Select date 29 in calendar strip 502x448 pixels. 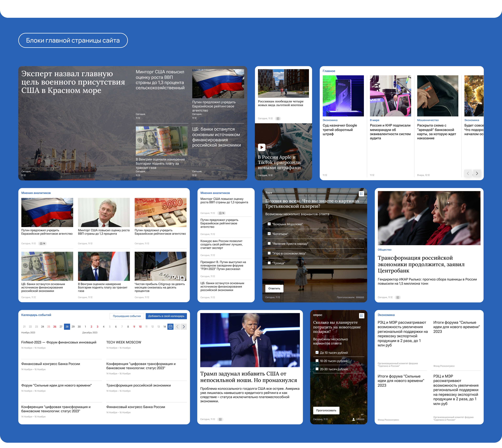pyautogui.click(x=73, y=327)
